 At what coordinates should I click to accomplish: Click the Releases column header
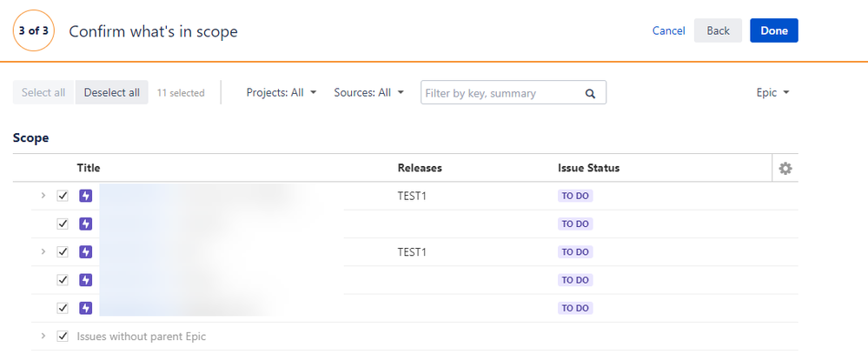point(420,168)
